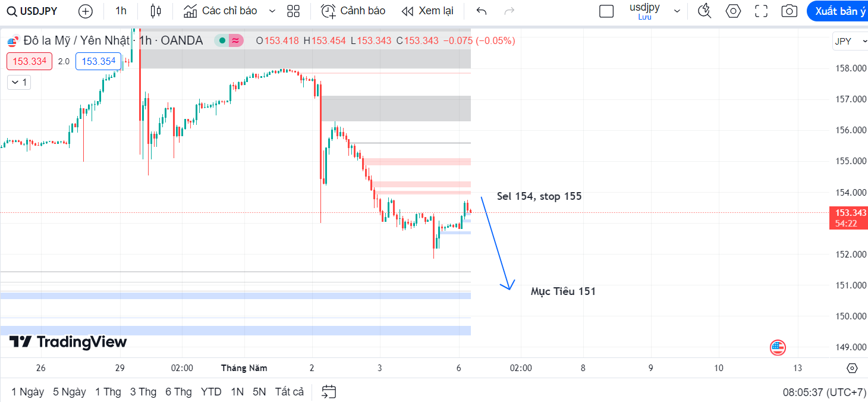The height and width of the screenshot is (402, 868).
Task: Enter fullscreen mode
Action: tap(761, 11)
